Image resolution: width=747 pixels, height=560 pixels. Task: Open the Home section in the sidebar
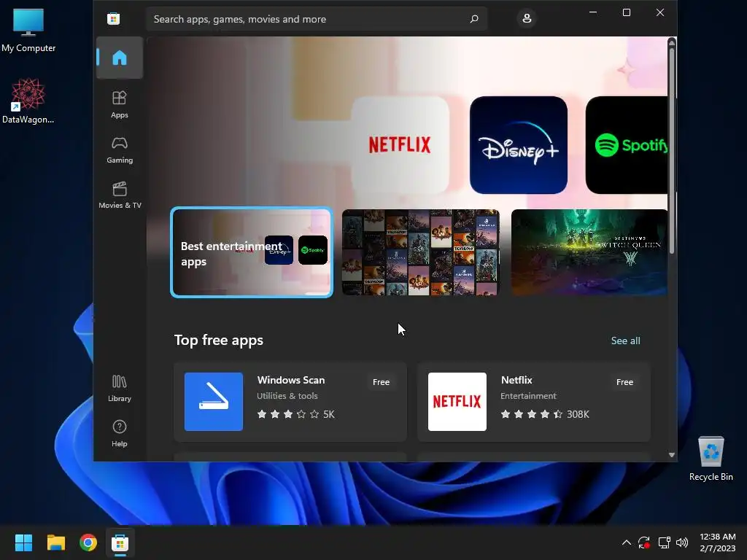tap(120, 58)
